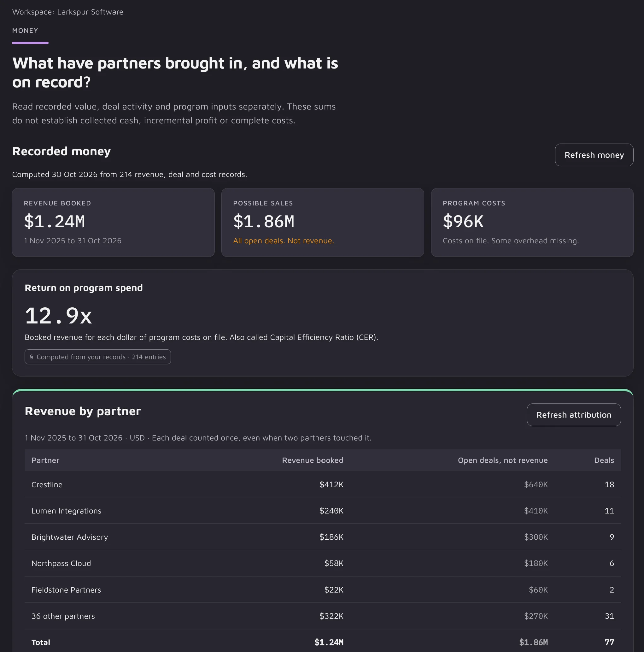The height and width of the screenshot is (652, 644).
Task: Select the Program Costs $96K card
Action: coord(532,222)
